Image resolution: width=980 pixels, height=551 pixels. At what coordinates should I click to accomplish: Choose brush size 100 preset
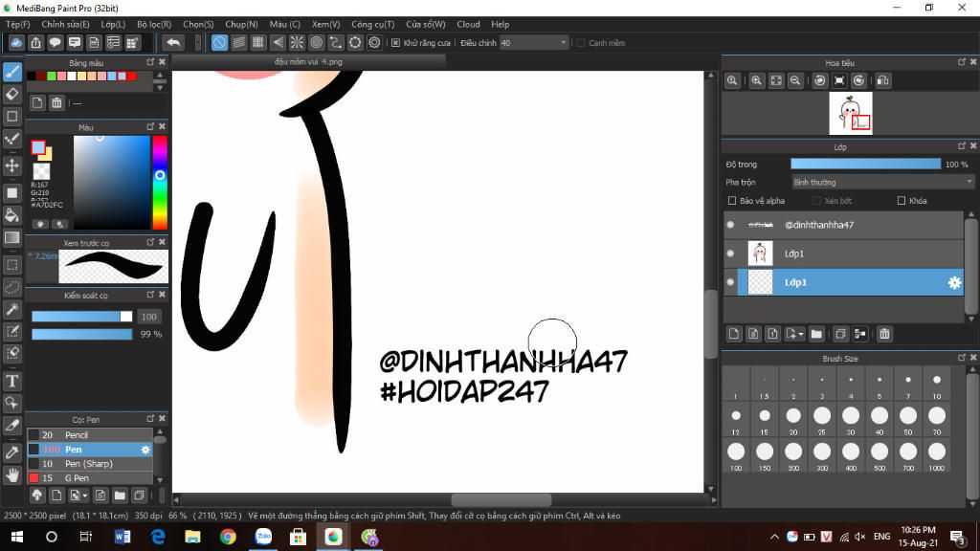(736, 454)
